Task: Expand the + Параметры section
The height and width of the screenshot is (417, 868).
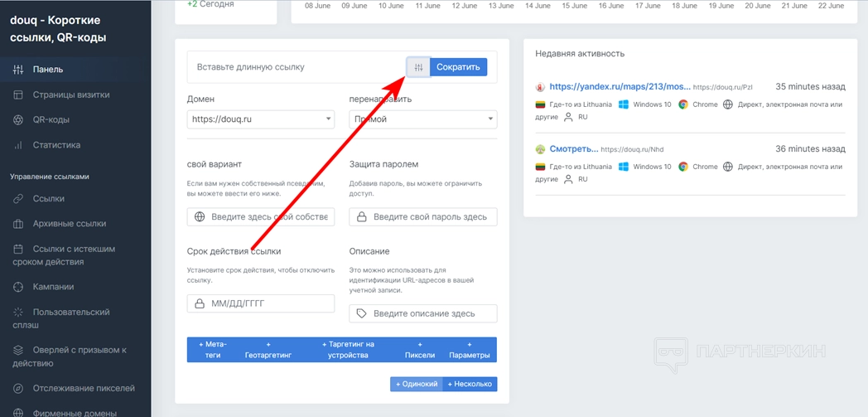Action: [469, 350]
